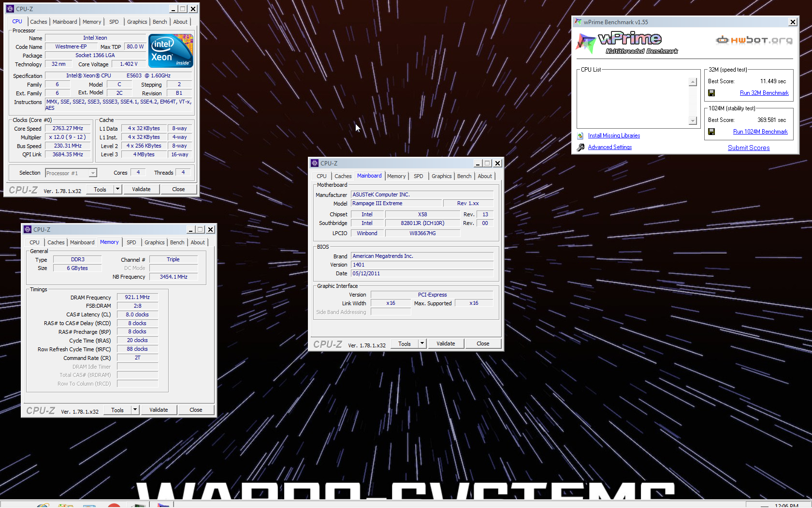Click BIOS Date value 05/12/2011

(x=422, y=274)
